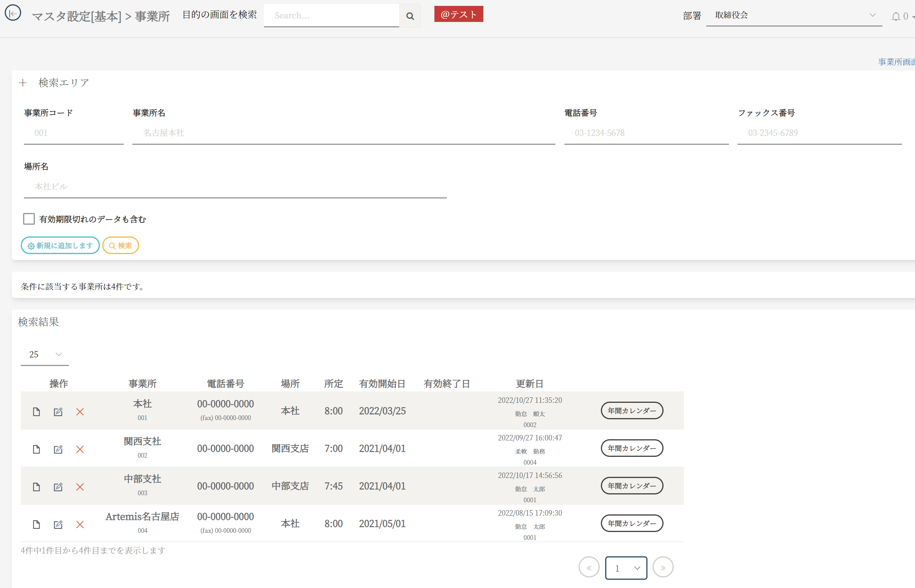
Task: Click the magnifier search icon button
Action: coord(410,16)
